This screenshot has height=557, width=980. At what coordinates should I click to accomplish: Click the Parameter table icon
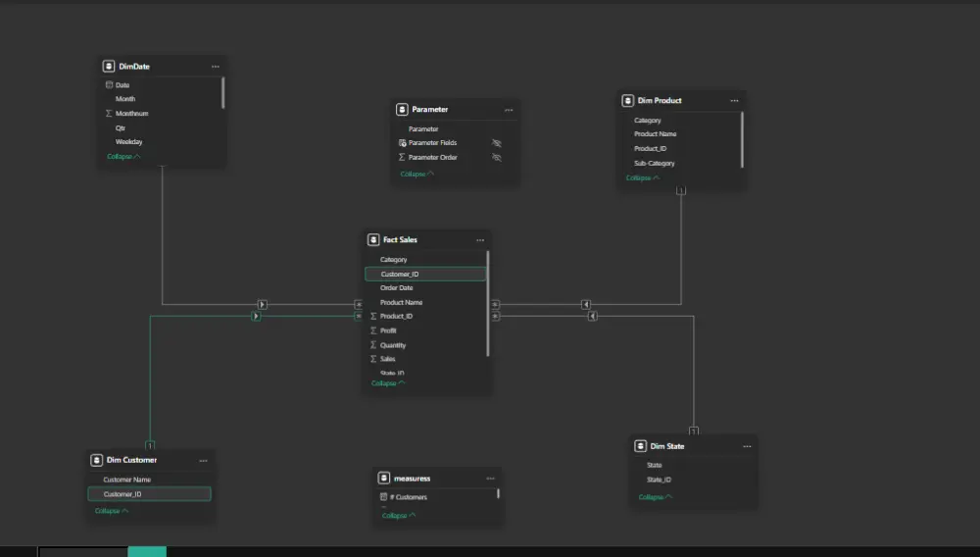(402, 110)
